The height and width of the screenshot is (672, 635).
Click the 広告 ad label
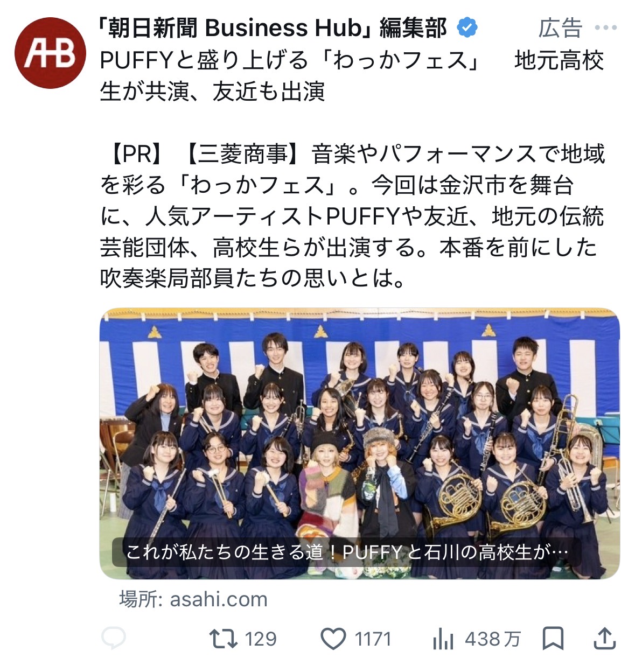point(561,28)
